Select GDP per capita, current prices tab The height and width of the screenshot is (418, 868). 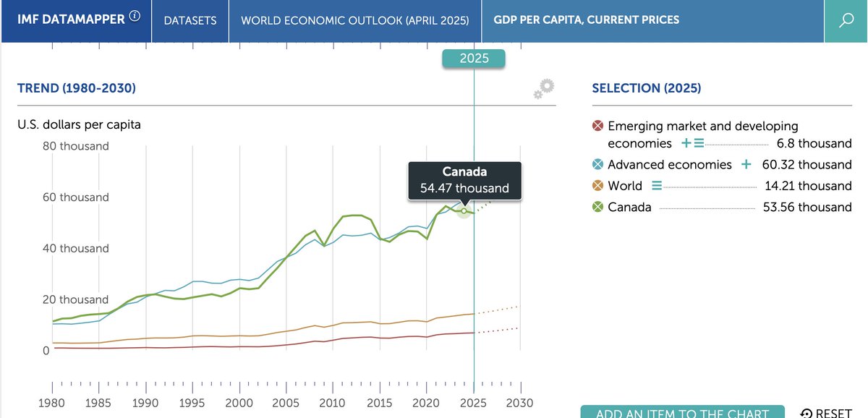tap(587, 20)
